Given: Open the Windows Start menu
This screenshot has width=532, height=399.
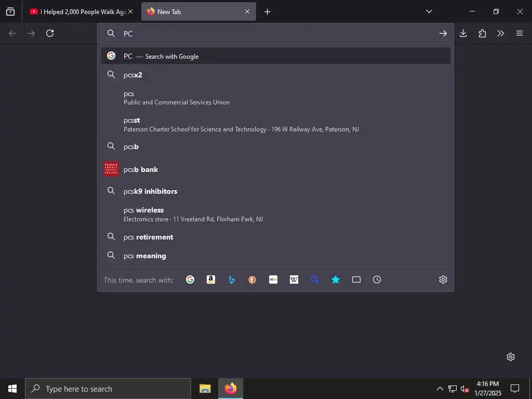Looking at the screenshot, I should [12, 389].
